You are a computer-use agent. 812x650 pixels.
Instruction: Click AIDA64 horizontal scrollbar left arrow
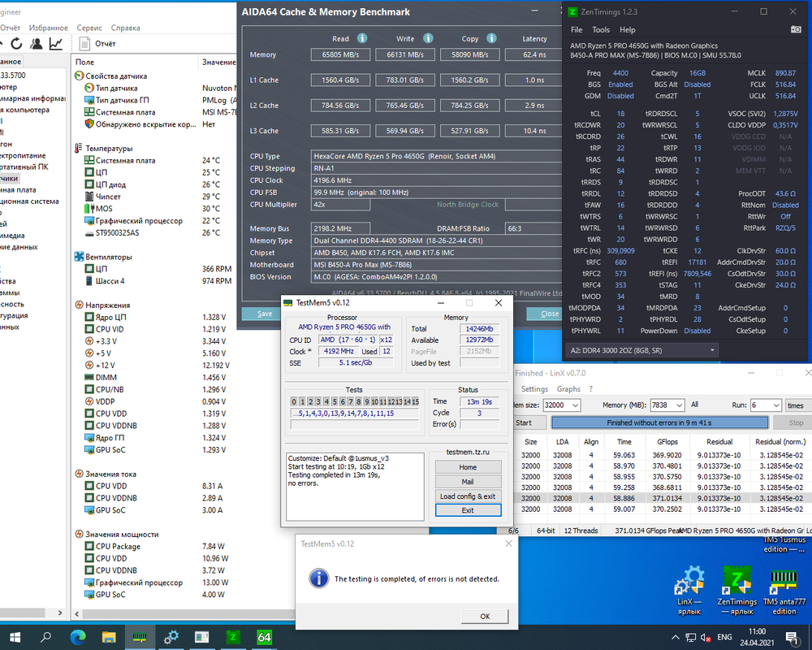pyautogui.click(x=77, y=613)
